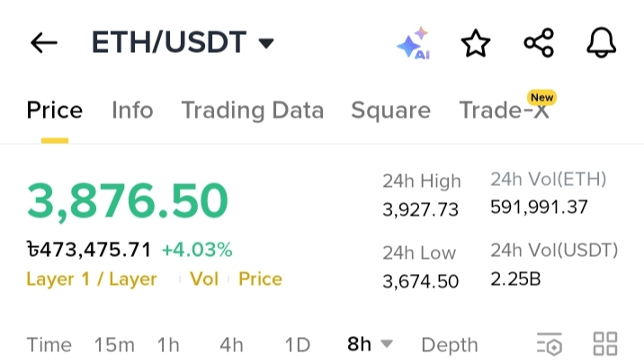
Task: Tap the share icon
Action: click(x=539, y=42)
